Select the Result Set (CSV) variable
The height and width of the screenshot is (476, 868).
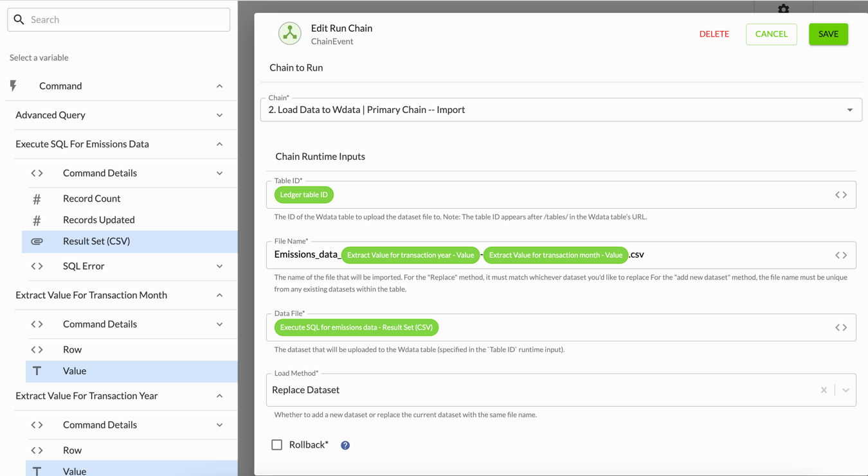coord(129,242)
